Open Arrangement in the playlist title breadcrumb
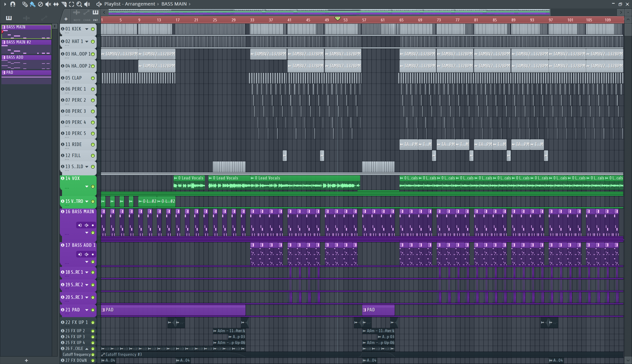 (140, 4)
